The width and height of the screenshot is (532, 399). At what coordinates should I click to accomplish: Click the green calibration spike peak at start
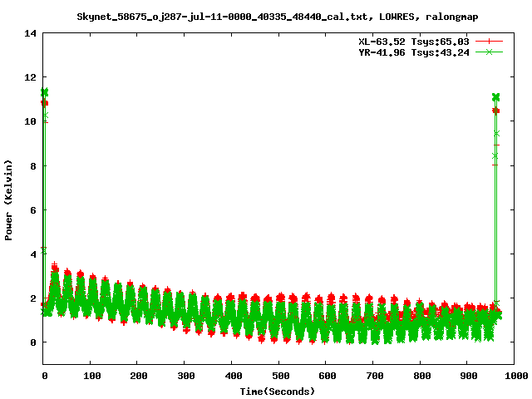pyautogui.click(x=44, y=92)
